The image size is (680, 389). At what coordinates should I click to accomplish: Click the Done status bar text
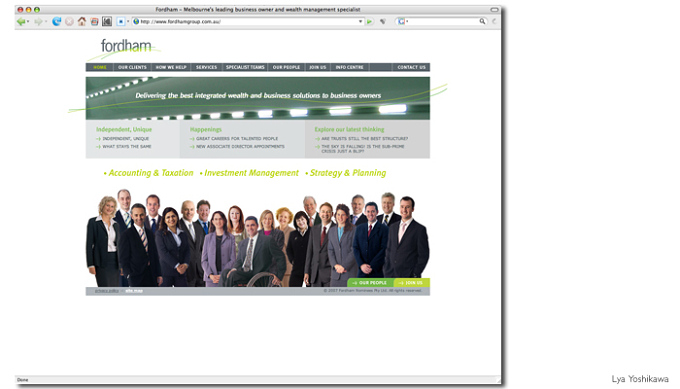pyautogui.click(x=23, y=380)
